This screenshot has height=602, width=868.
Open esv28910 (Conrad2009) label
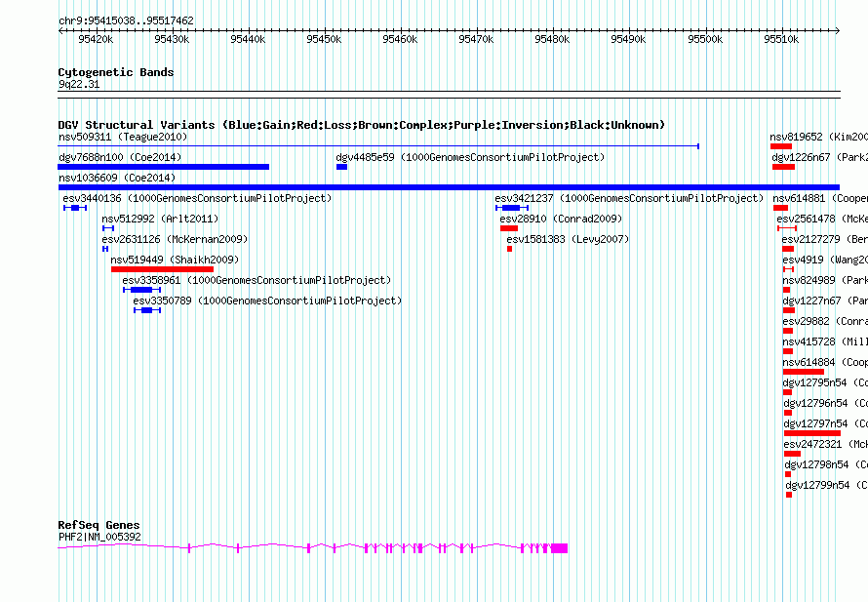tap(561, 219)
